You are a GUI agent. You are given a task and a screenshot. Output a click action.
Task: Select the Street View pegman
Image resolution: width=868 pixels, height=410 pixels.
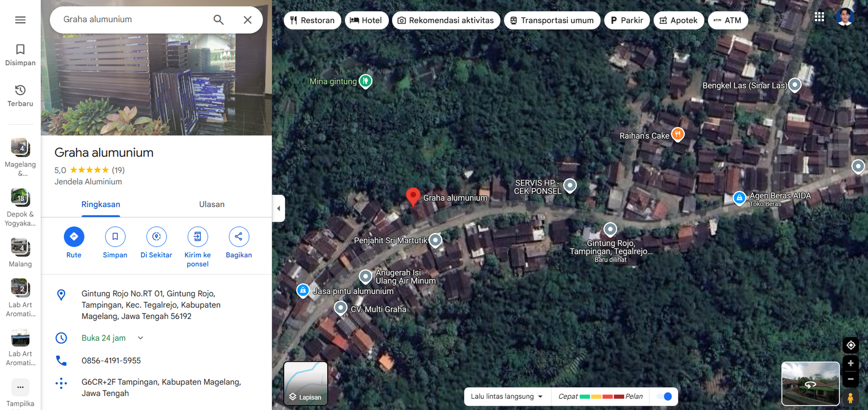point(851,398)
